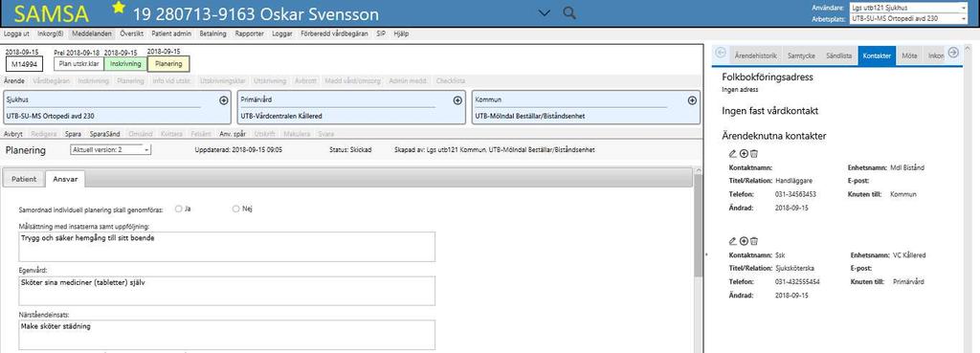Click the Status: Skickad text
The image size is (980, 353).
[x=350, y=150]
